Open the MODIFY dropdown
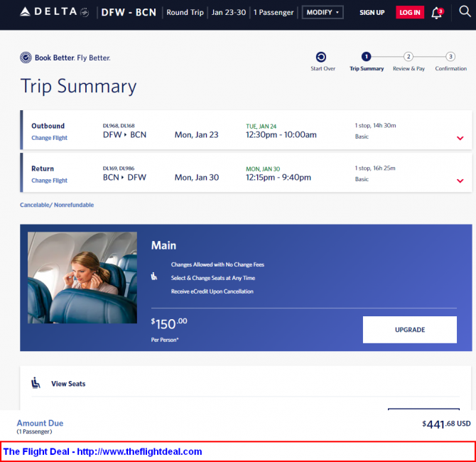 point(323,13)
